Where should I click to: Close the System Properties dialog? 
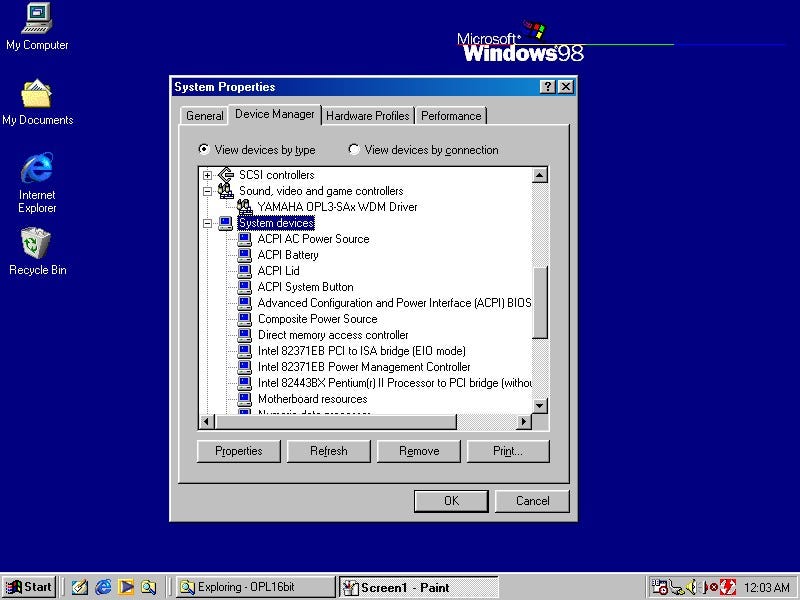tap(566, 87)
